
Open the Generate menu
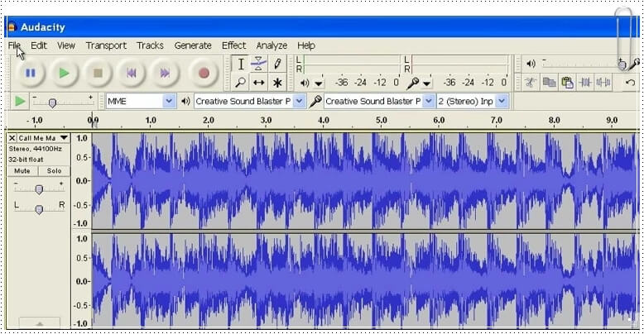coord(193,45)
